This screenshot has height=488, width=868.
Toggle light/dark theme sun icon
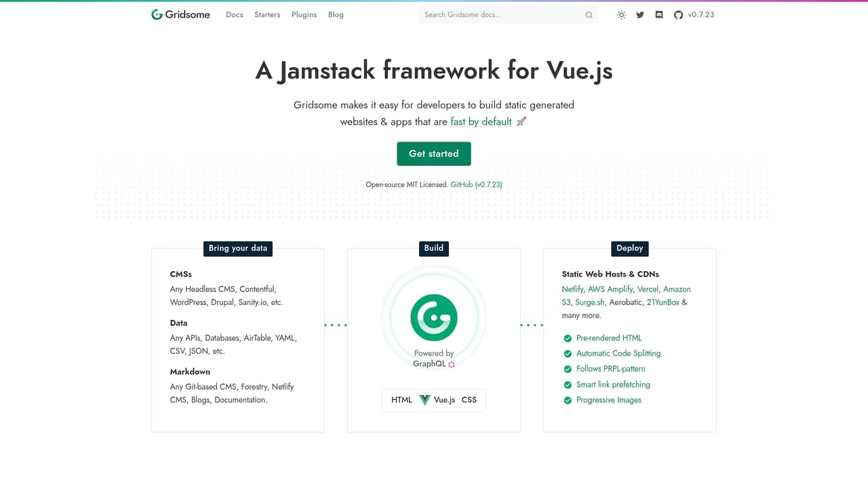tap(621, 15)
